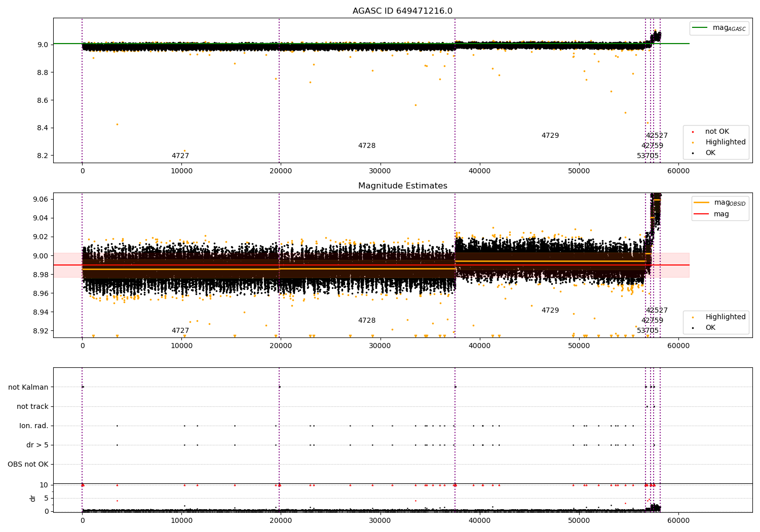Click x-axis tick 60000 under top plot

pos(678,171)
